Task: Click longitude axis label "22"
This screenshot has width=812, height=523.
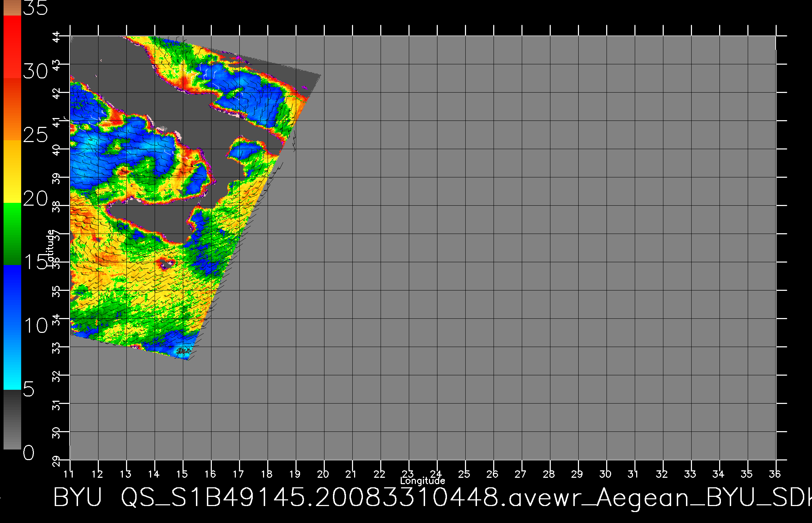Action: tap(380, 474)
